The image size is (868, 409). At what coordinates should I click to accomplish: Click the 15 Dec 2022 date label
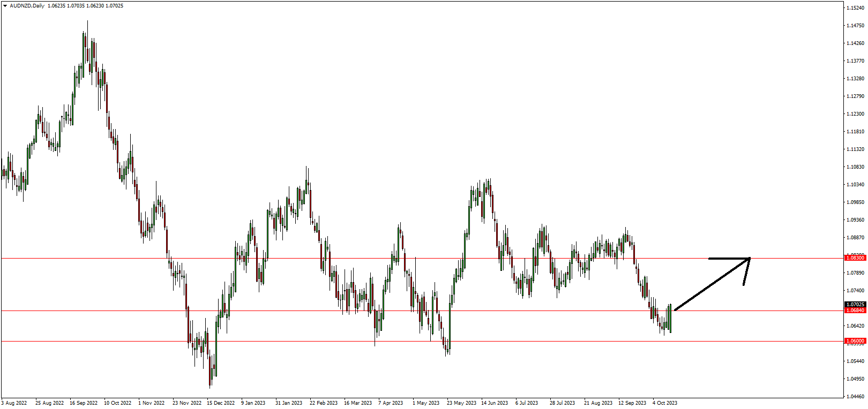coord(221,403)
